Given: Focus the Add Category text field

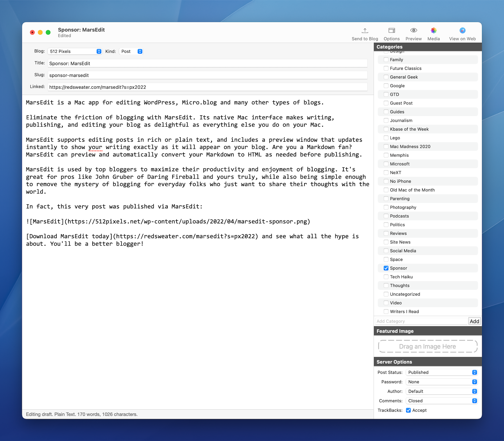Looking at the screenshot, I should pos(421,321).
